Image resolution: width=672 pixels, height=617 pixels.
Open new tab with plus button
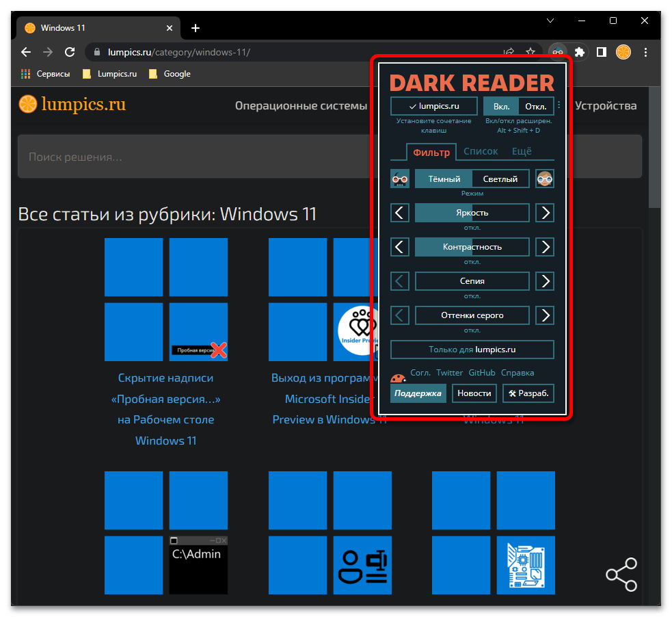click(x=196, y=28)
